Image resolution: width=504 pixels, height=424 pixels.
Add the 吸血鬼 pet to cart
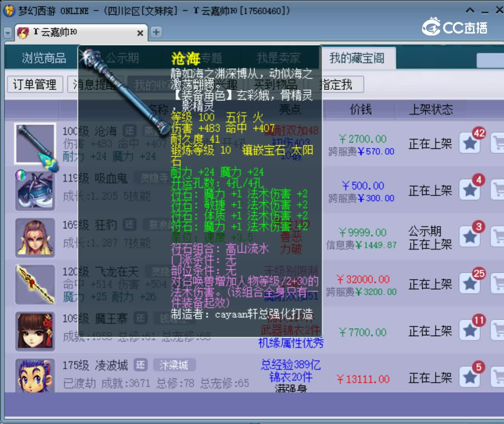point(498,190)
